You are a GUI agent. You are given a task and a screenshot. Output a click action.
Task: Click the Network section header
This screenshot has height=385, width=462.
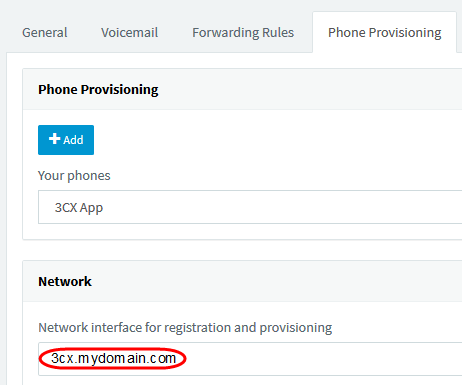point(65,281)
